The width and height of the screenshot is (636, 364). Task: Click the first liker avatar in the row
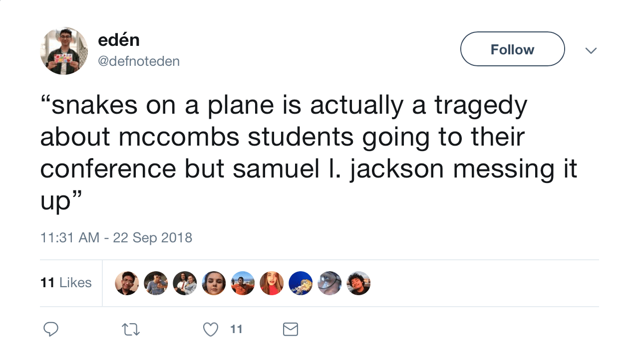[x=127, y=283]
